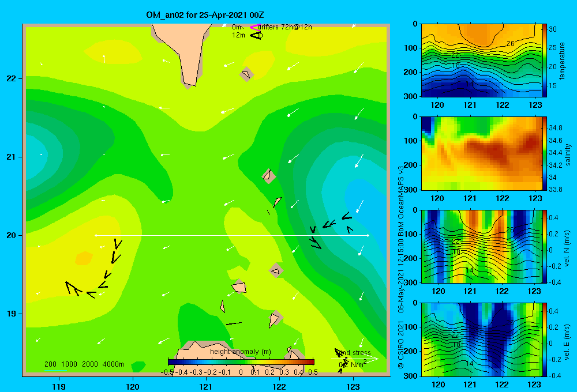Click latitude label 21 on the map axis
The width and height of the screenshot is (577, 392).
pos(11,157)
